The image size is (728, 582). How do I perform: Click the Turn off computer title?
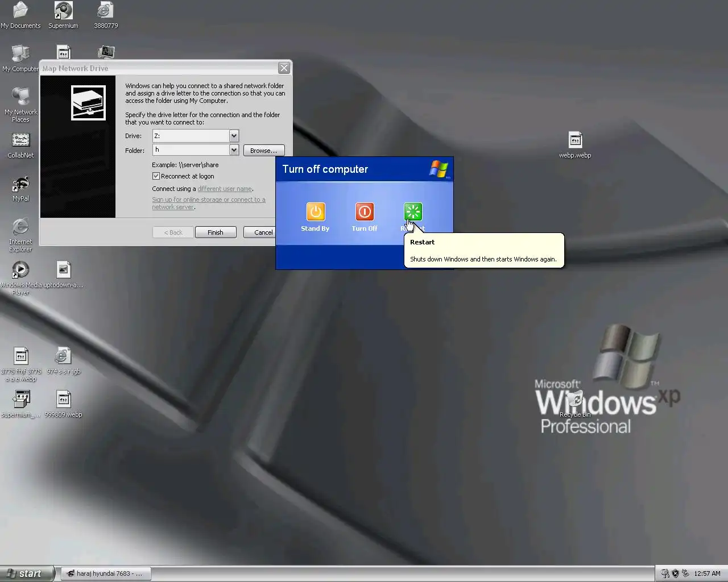tap(325, 169)
